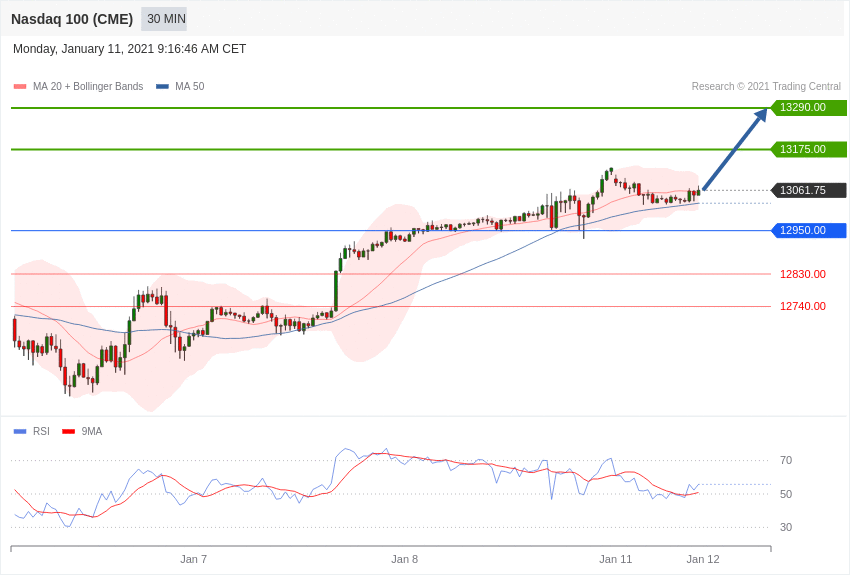850x576 pixels.
Task: Click the MA 50 legend swatch
Action: pyautogui.click(x=162, y=87)
